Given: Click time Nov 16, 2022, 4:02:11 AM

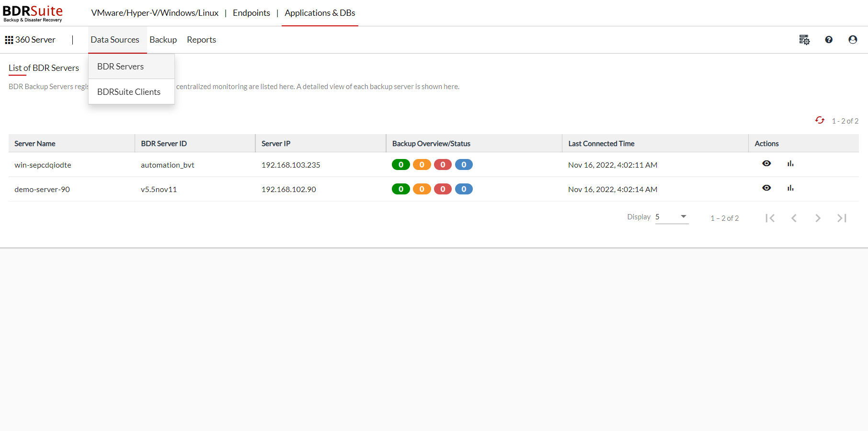Looking at the screenshot, I should click(613, 165).
